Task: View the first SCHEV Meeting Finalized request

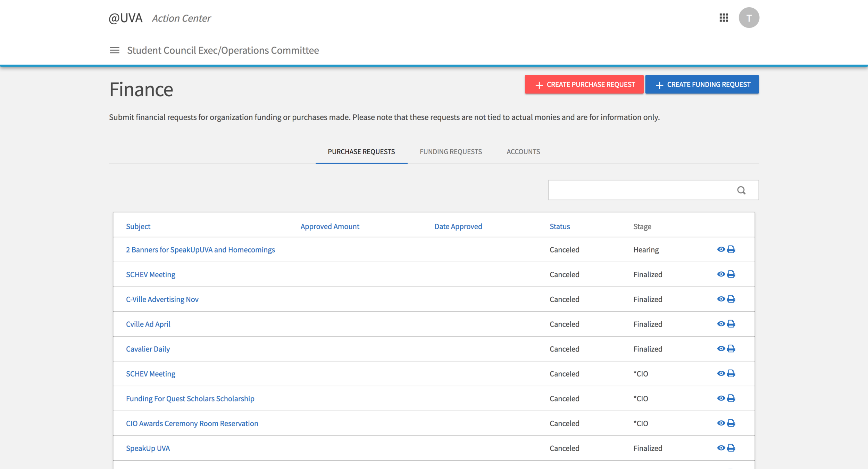Action: [x=721, y=274]
